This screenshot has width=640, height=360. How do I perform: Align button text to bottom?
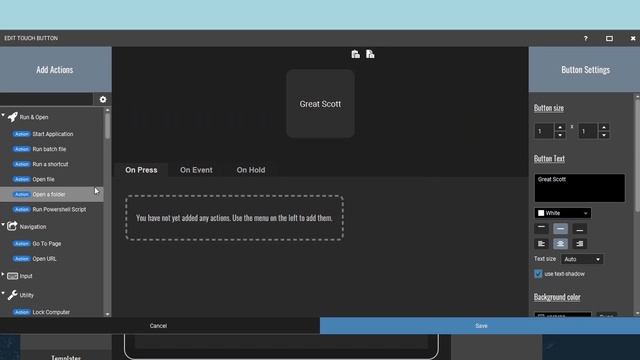579,229
